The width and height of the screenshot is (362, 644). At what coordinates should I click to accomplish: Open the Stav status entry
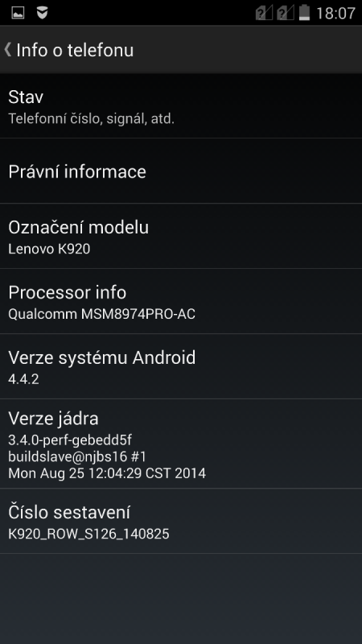pos(181,106)
